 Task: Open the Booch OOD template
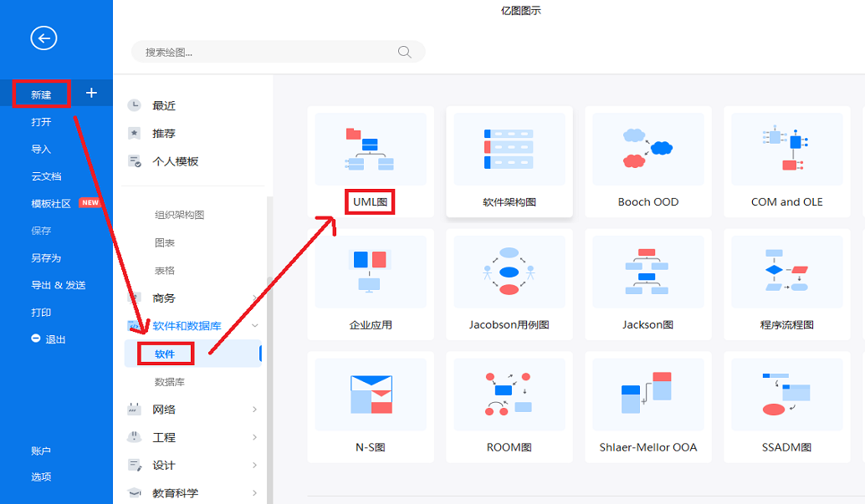(x=647, y=149)
